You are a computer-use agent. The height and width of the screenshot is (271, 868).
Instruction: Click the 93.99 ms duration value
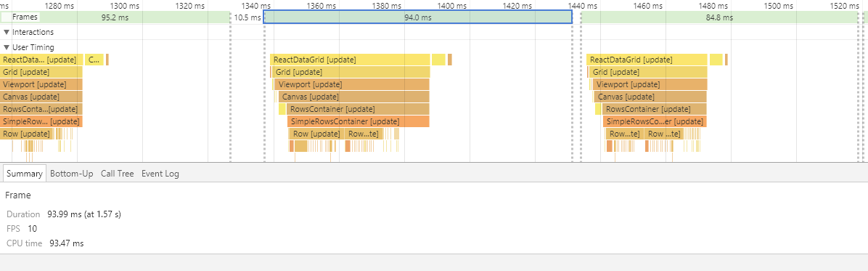84,214
